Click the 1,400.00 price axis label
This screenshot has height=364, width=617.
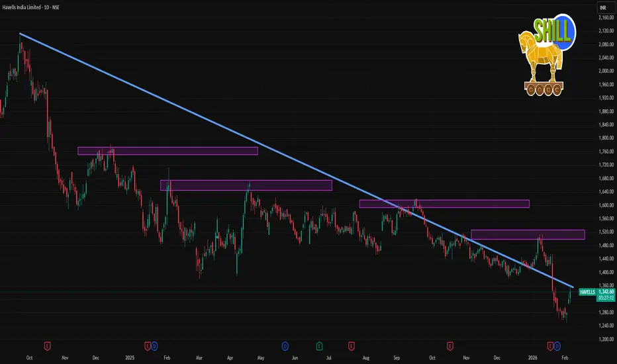(x=606, y=272)
